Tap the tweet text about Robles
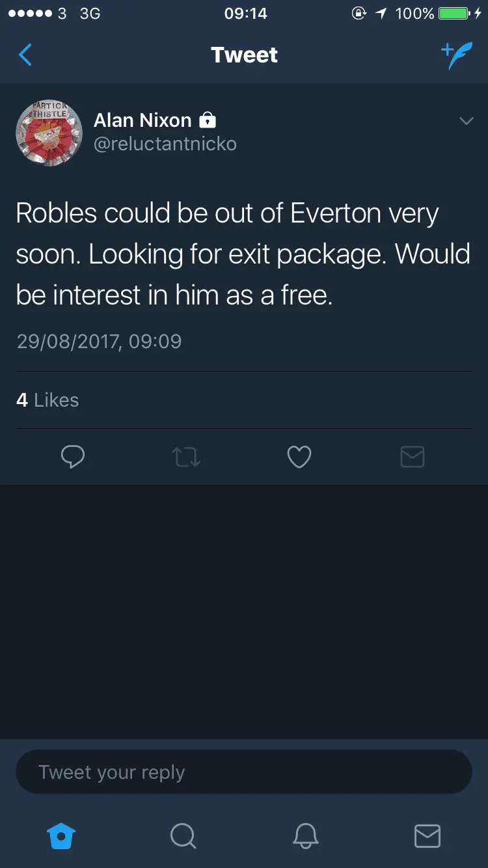 [x=243, y=254]
